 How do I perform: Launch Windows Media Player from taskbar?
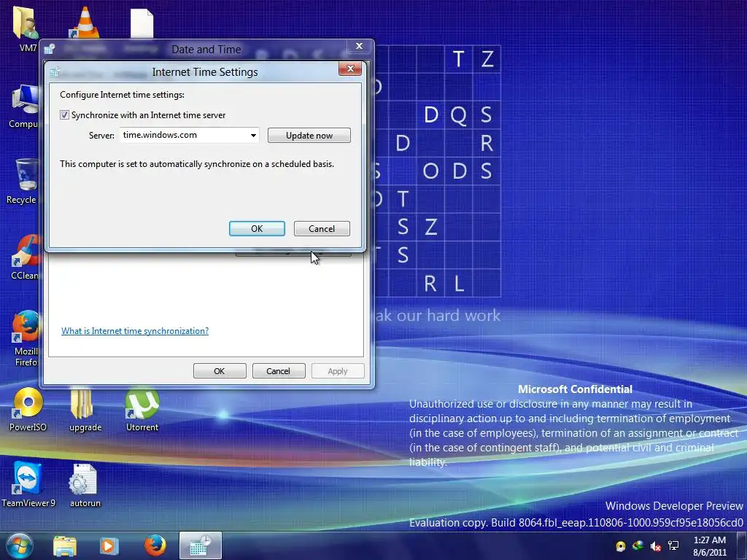(x=109, y=545)
